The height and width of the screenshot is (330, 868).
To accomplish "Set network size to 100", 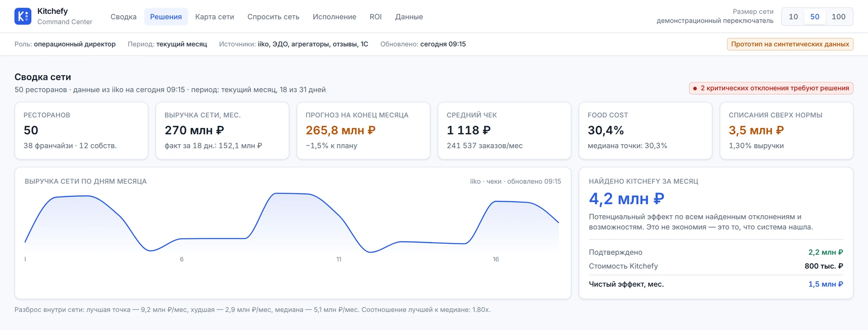I will [839, 17].
